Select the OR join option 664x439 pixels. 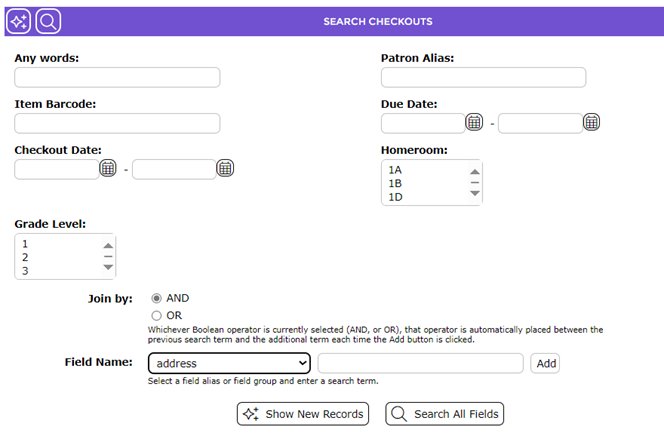(x=157, y=316)
